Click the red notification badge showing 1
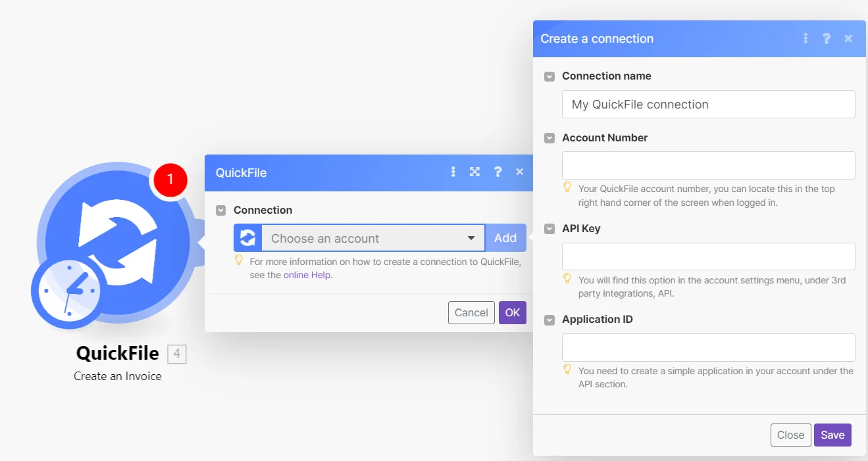The width and height of the screenshot is (868, 461). click(170, 179)
